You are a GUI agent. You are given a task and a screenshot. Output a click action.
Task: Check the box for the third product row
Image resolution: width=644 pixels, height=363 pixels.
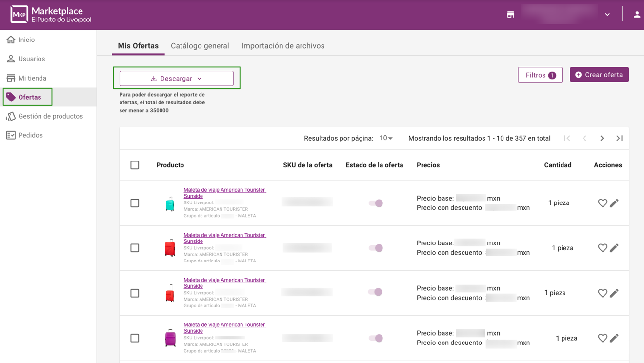pyautogui.click(x=135, y=293)
